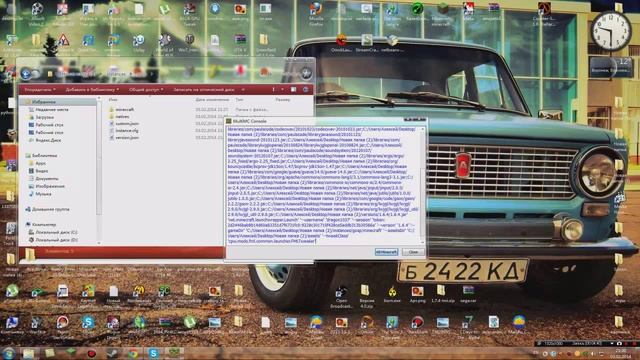Select the minecraft folder in Explorer
The height and width of the screenshot is (360, 640).
click(x=122, y=109)
